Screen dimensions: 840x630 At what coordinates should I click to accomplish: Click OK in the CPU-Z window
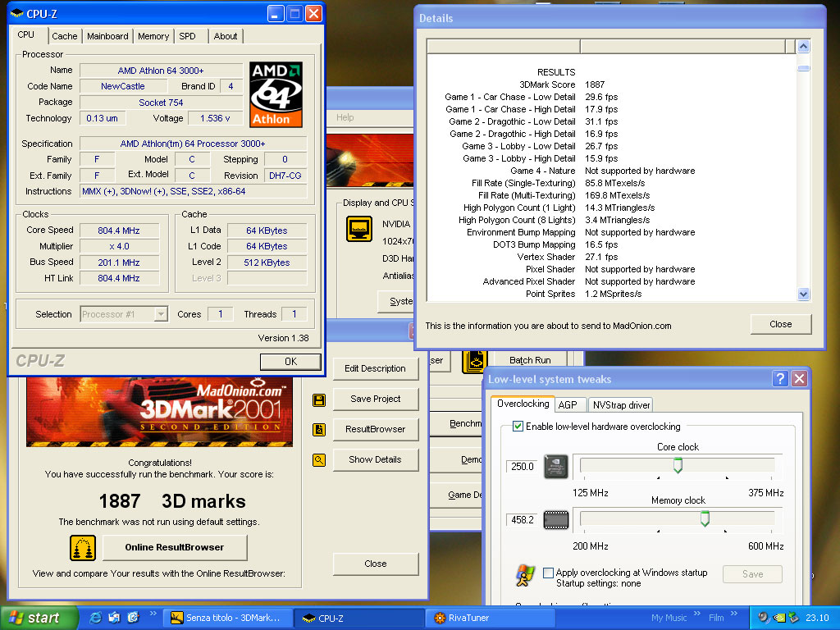point(290,362)
